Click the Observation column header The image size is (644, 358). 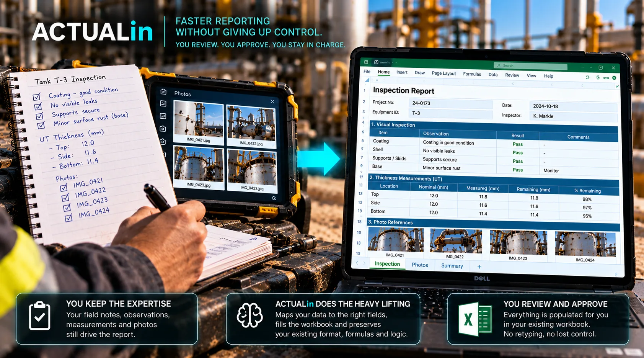point(458,134)
